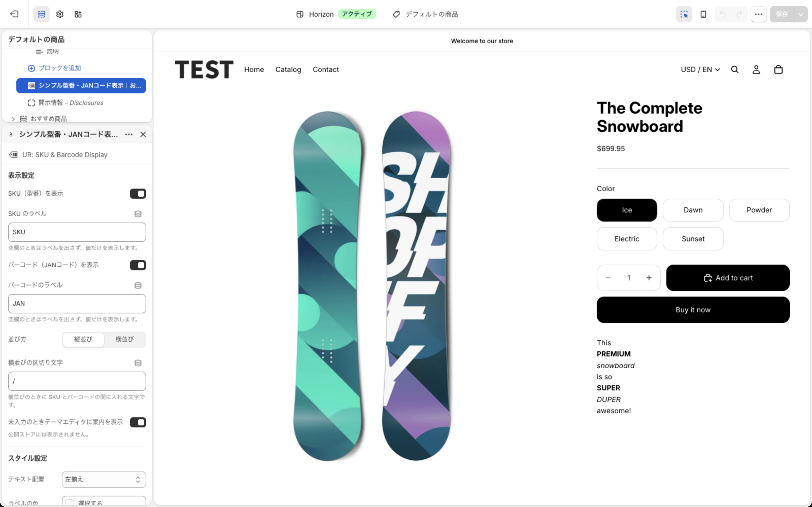
Task: Select the 横並び layout option
Action: coord(125,339)
